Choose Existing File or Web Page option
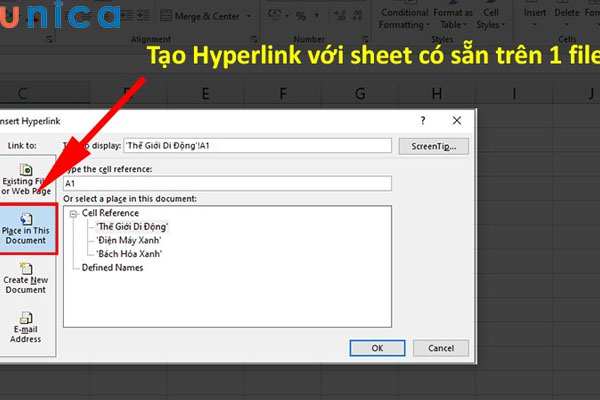 click(x=25, y=180)
